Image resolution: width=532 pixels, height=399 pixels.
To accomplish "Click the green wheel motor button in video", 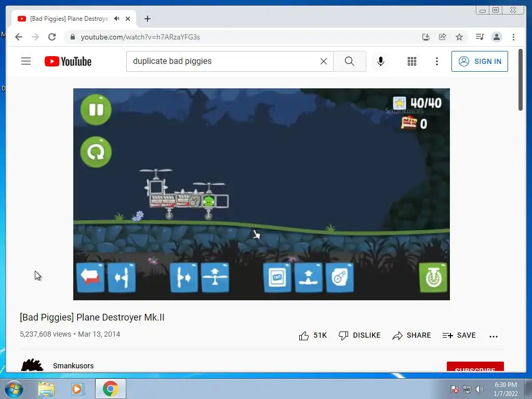I will (433, 277).
